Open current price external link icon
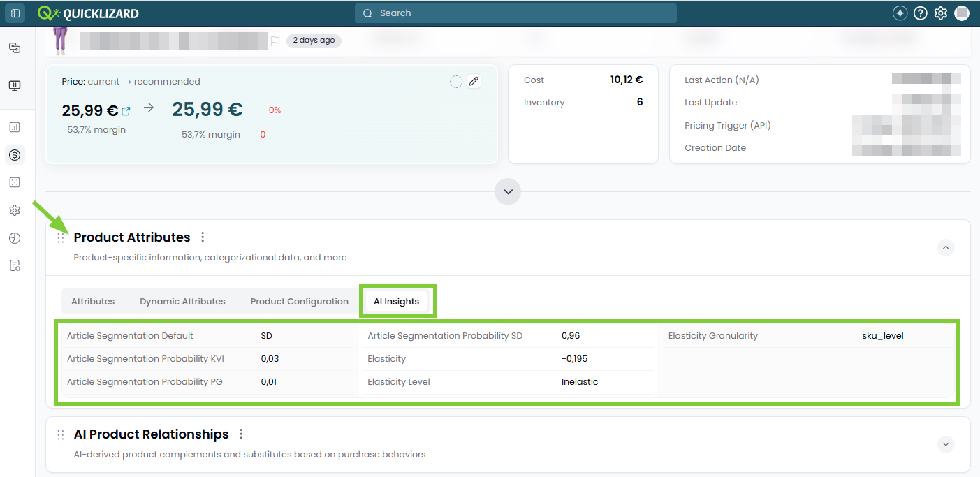The height and width of the screenshot is (477, 980). pyautogui.click(x=126, y=111)
